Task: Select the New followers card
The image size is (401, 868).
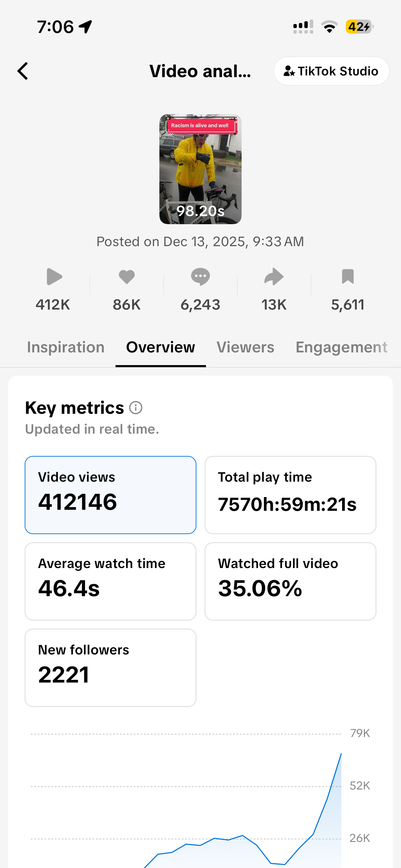Action: 110,667
